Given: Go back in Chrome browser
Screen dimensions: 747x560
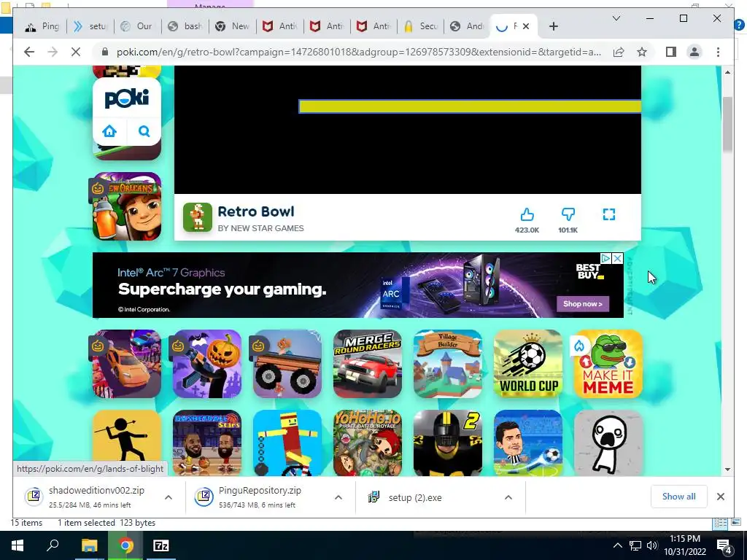Looking at the screenshot, I should click(29, 52).
